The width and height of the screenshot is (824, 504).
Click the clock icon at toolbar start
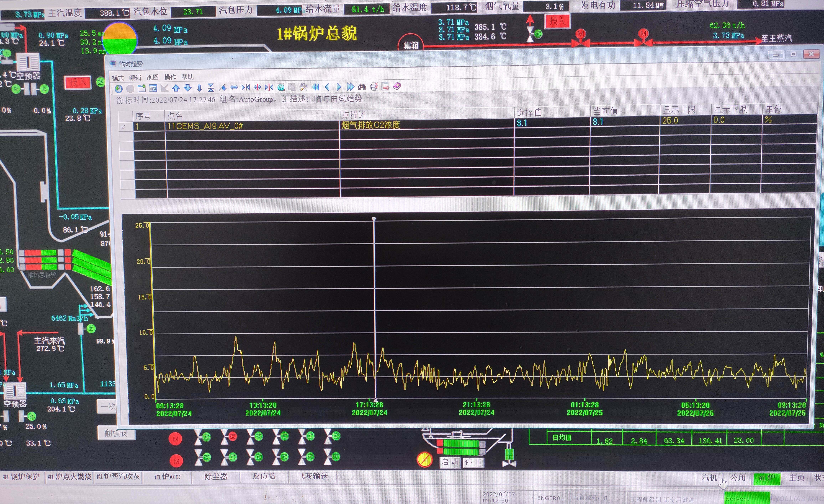(x=119, y=89)
